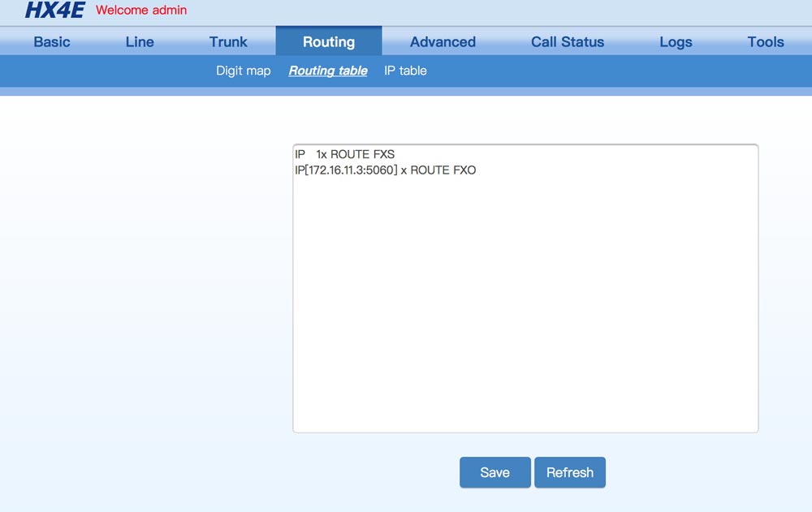Switch to the Tools tab
Screen dimensions: 812x512
(766, 42)
